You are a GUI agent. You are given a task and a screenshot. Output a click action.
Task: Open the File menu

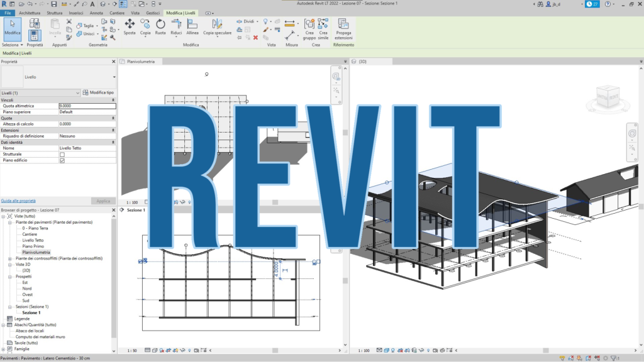[x=8, y=13]
